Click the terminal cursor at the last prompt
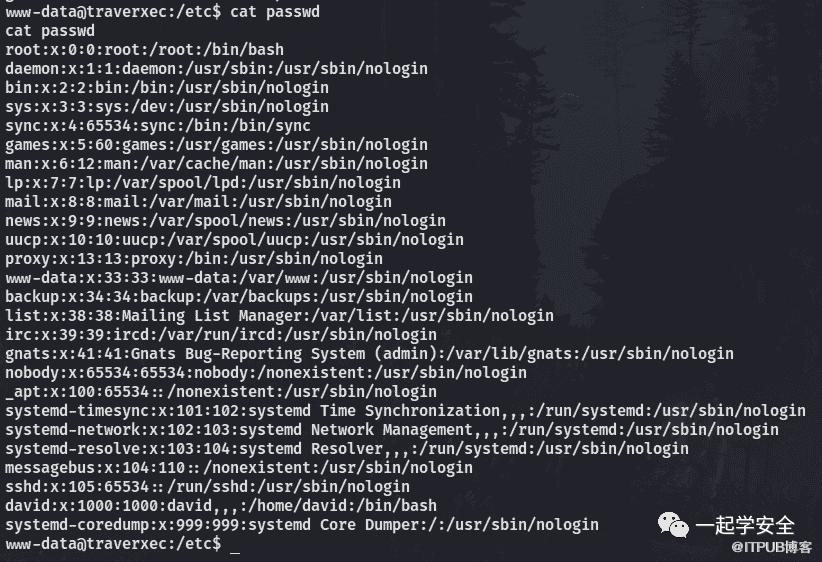Image resolution: width=822 pixels, height=562 pixels. [234, 544]
